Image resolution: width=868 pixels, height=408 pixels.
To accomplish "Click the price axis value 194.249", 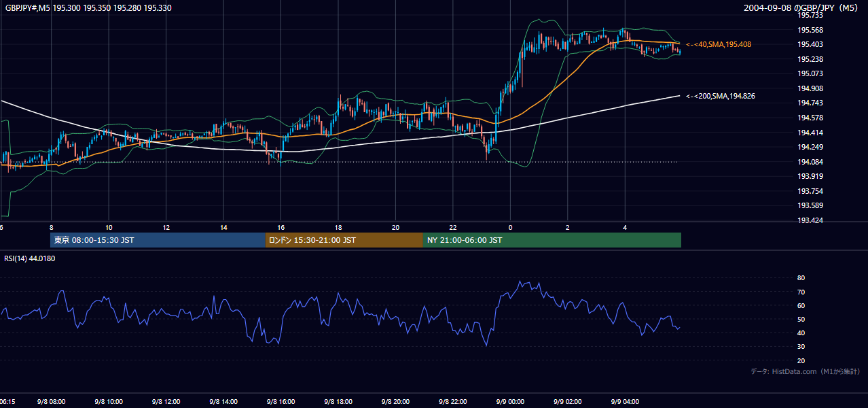I will click(810, 147).
